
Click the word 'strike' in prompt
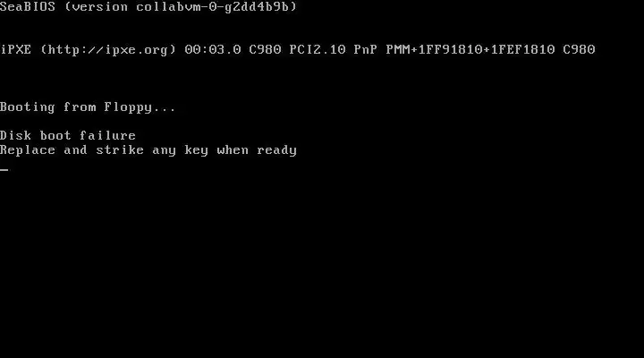click(120, 150)
